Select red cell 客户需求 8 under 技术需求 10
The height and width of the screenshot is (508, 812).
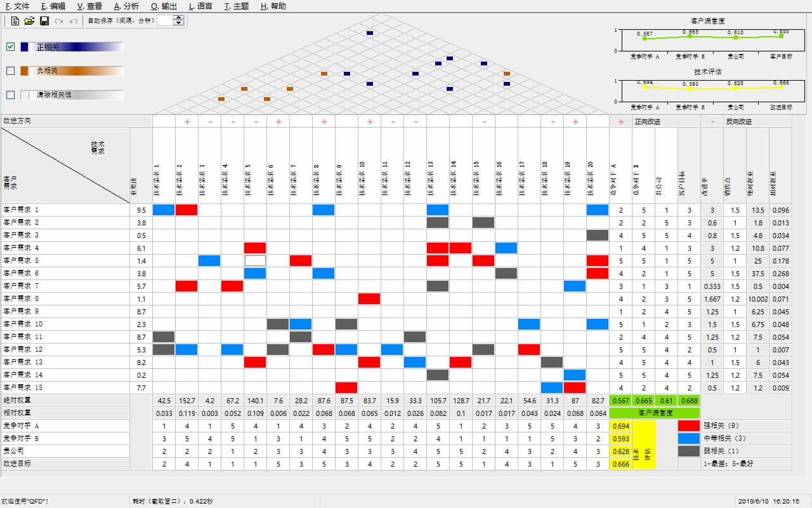[x=369, y=298]
